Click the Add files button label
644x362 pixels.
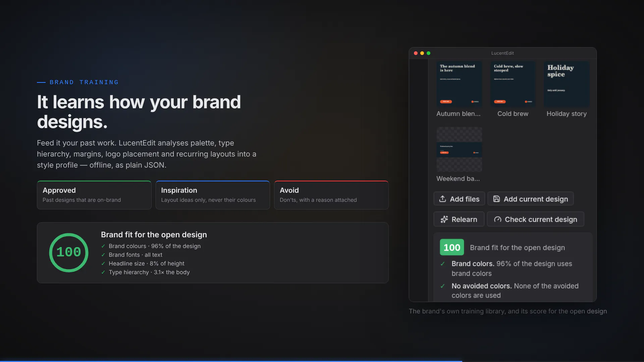(465, 199)
